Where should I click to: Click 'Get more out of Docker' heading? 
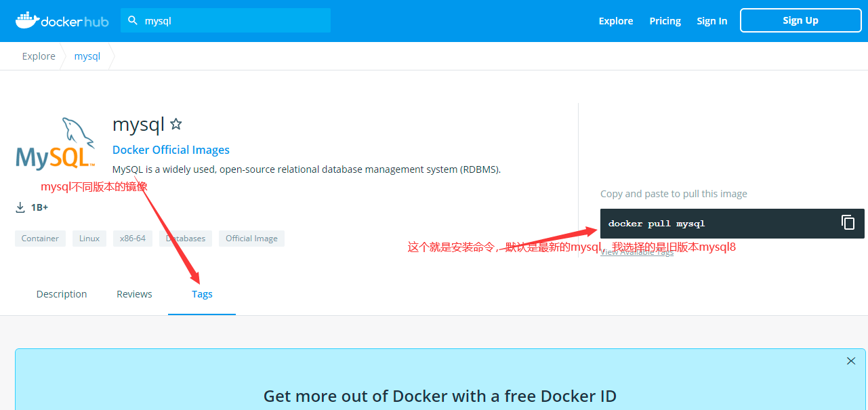440,396
